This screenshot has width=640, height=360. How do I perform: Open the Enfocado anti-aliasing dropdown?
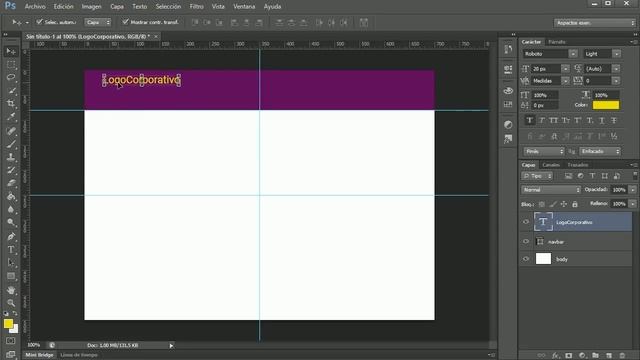pos(600,151)
